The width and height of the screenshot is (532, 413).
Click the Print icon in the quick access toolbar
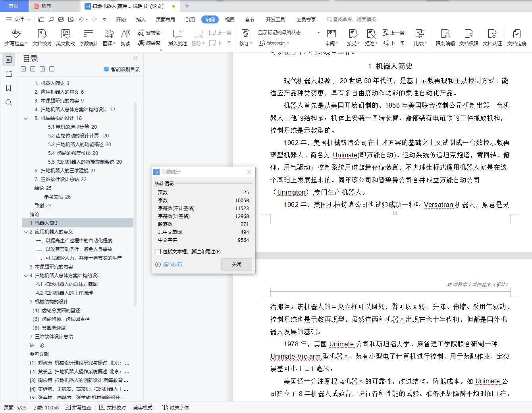(61, 19)
